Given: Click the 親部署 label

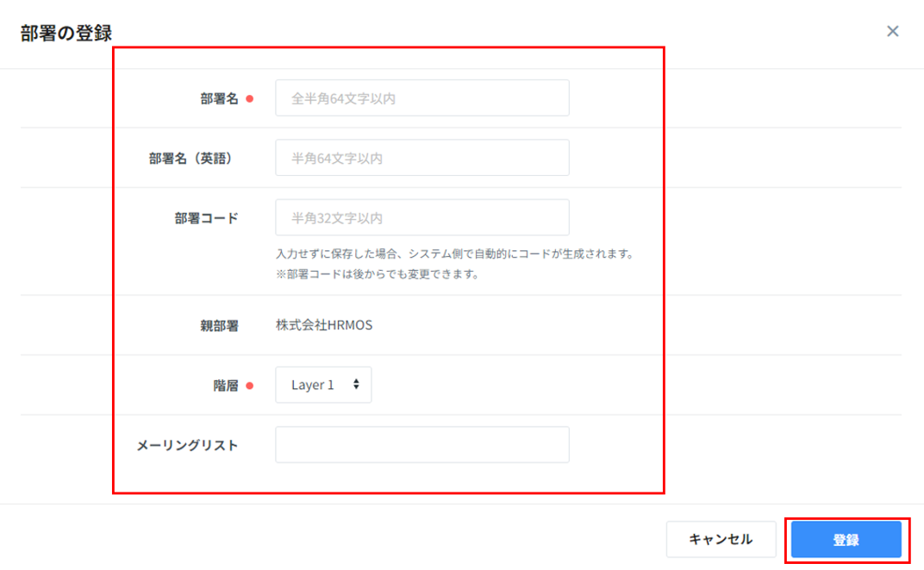Looking at the screenshot, I should coord(219,325).
